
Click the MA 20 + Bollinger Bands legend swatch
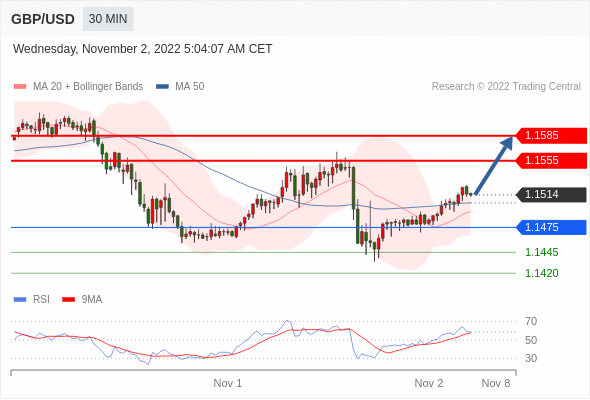pyautogui.click(x=20, y=87)
